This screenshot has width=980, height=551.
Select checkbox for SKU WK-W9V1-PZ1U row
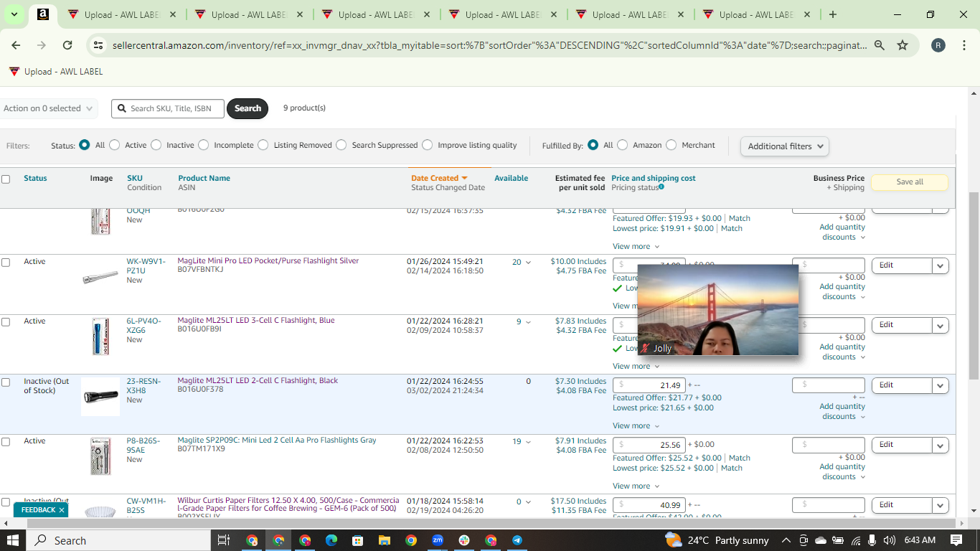pyautogui.click(x=6, y=263)
